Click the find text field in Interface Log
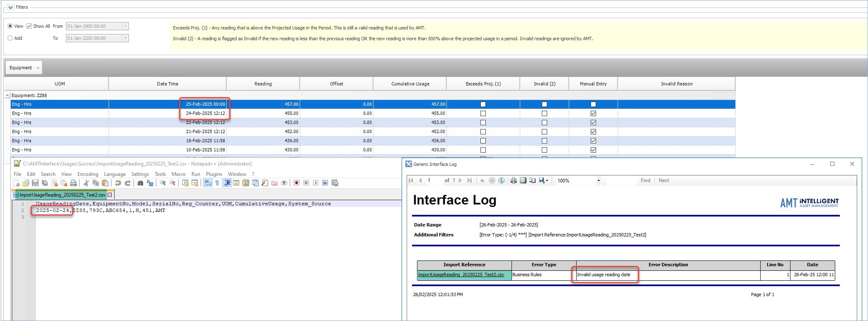868x321 pixels. point(621,180)
